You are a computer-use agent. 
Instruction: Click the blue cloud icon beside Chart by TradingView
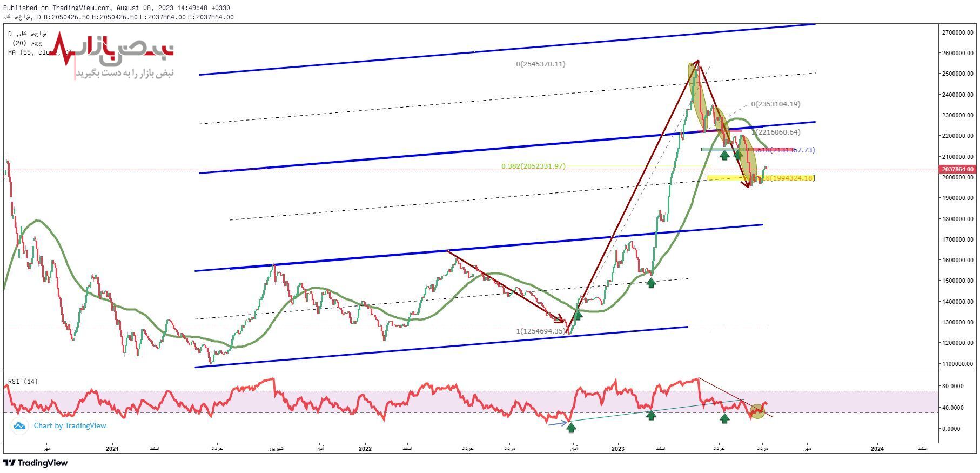tap(20, 426)
